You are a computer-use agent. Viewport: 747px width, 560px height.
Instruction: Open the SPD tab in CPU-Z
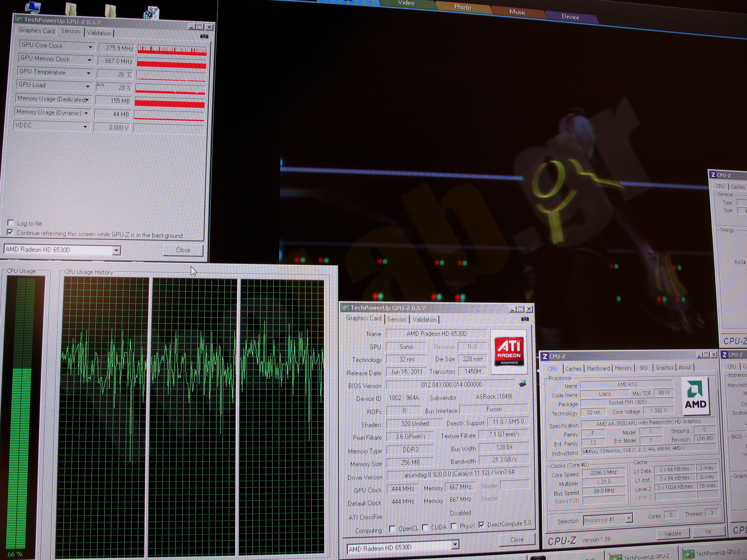(x=643, y=368)
